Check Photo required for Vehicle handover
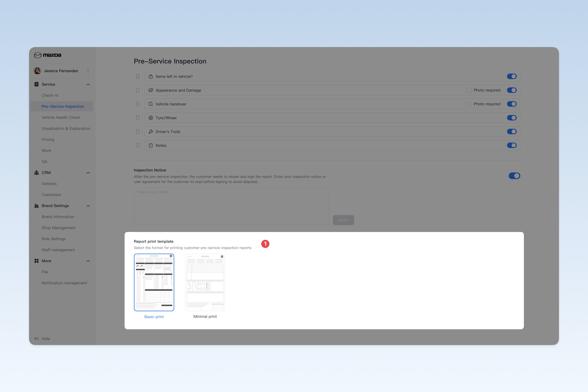This screenshot has height=392, width=588. pos(469,104)
